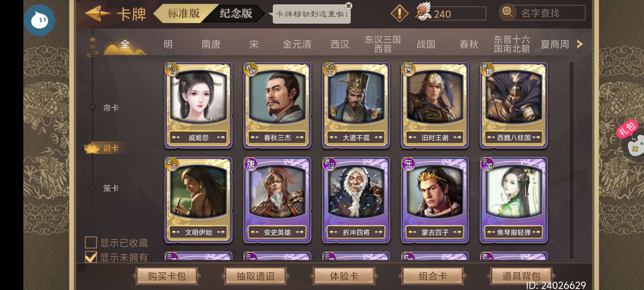Open the 帝卡 category in sidebar

click(x=111, y=108)
